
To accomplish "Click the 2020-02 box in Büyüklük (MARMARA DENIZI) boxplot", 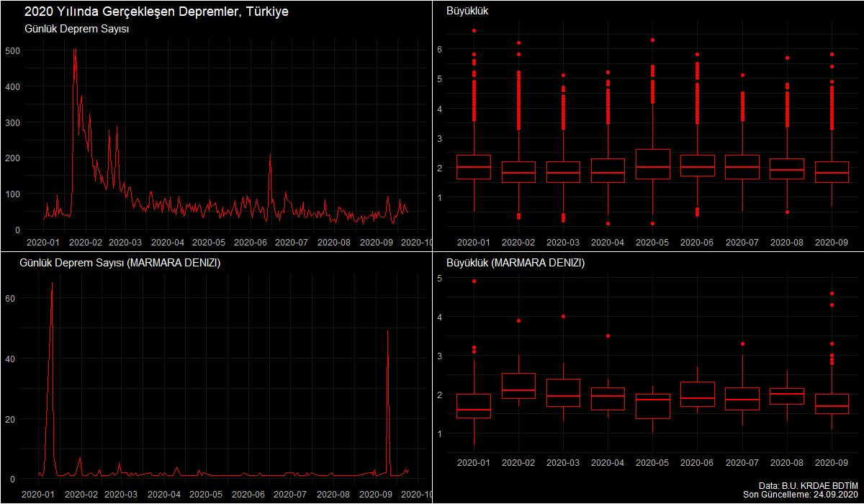I will 518,386.
